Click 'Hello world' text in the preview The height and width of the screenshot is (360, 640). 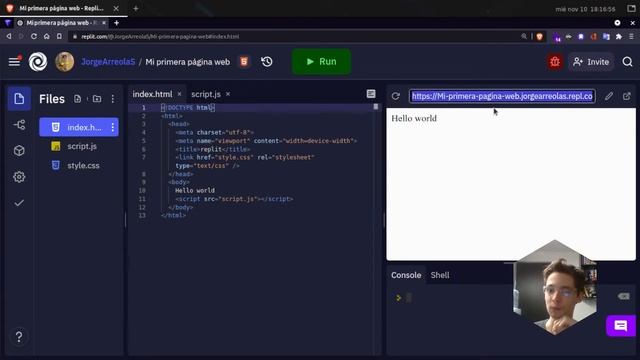coord(414,118)
